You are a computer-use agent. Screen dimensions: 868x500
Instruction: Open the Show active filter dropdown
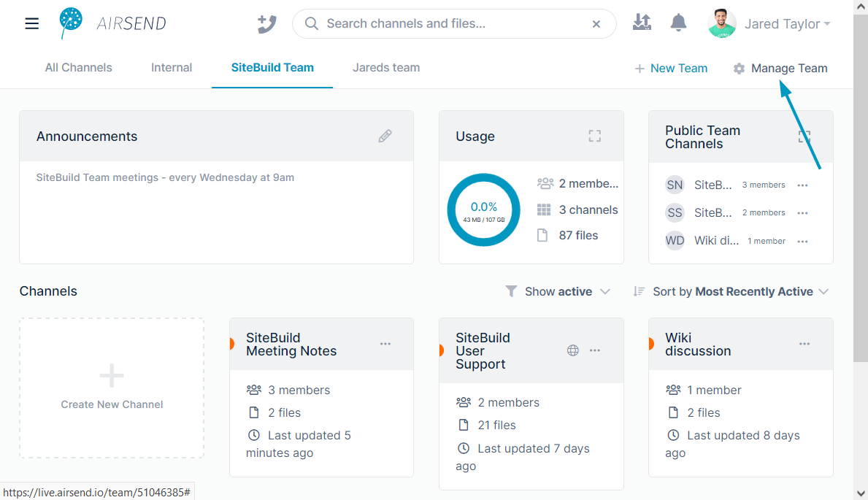point(558,291)
